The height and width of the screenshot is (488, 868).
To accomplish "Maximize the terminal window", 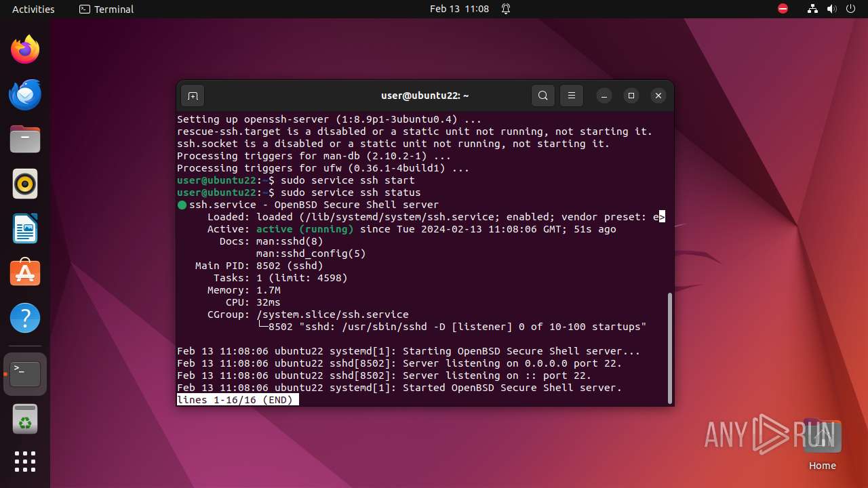I will 631,96.
